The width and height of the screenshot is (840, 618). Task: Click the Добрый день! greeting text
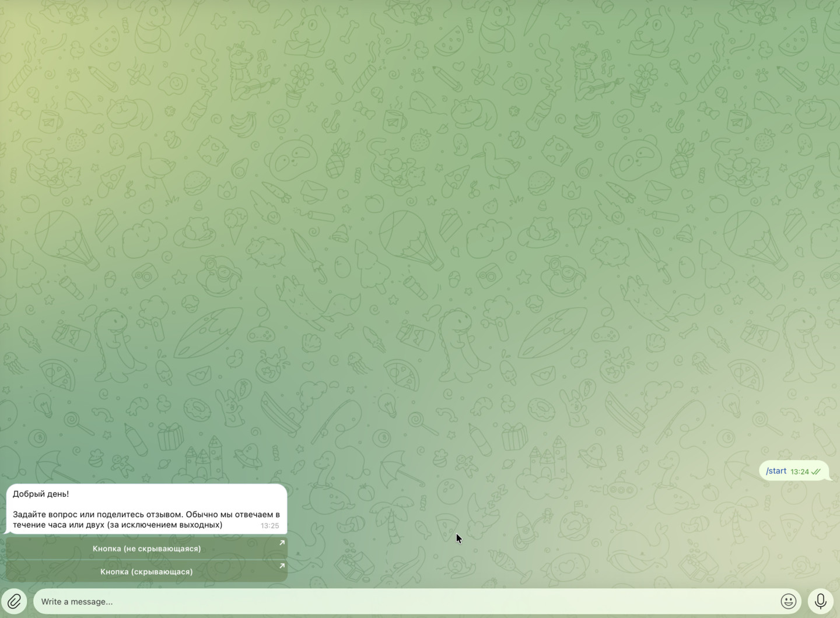click(x=41, y=494)
